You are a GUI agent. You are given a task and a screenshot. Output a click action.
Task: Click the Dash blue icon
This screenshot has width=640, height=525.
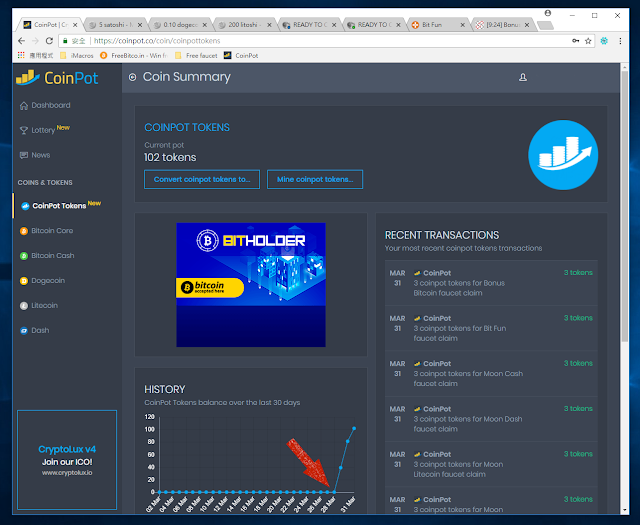coord(24,331)
